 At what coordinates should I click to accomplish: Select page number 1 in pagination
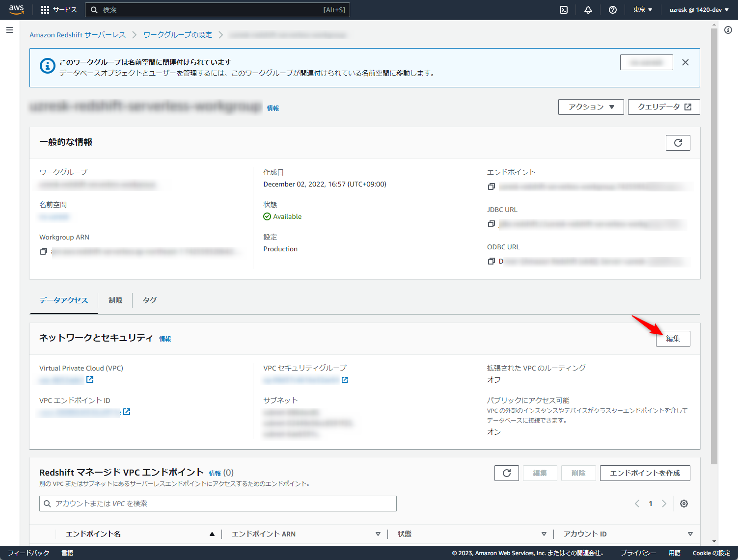[x=651, y=504]
